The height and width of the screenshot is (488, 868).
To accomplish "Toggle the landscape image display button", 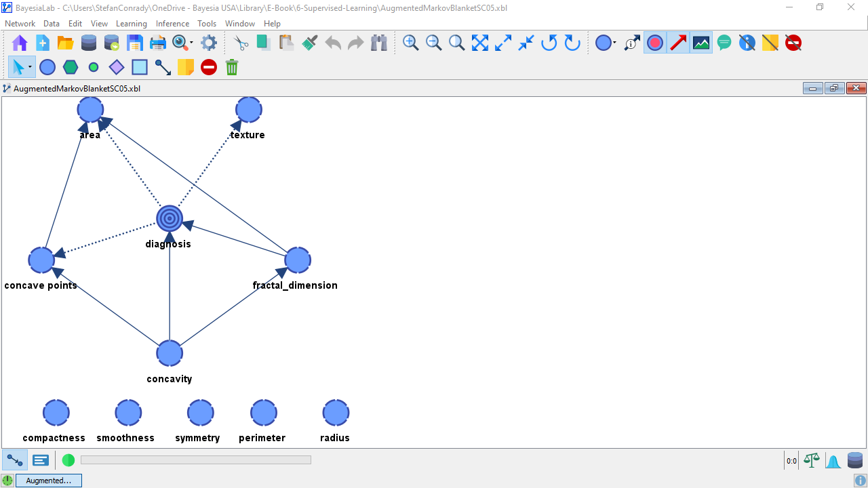I will (701, 43).
